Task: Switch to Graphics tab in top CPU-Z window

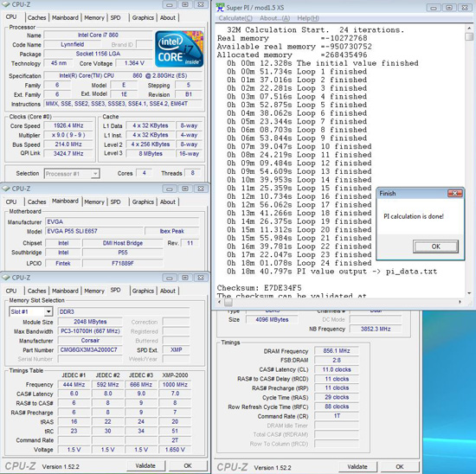Action: tap(143, 17)
